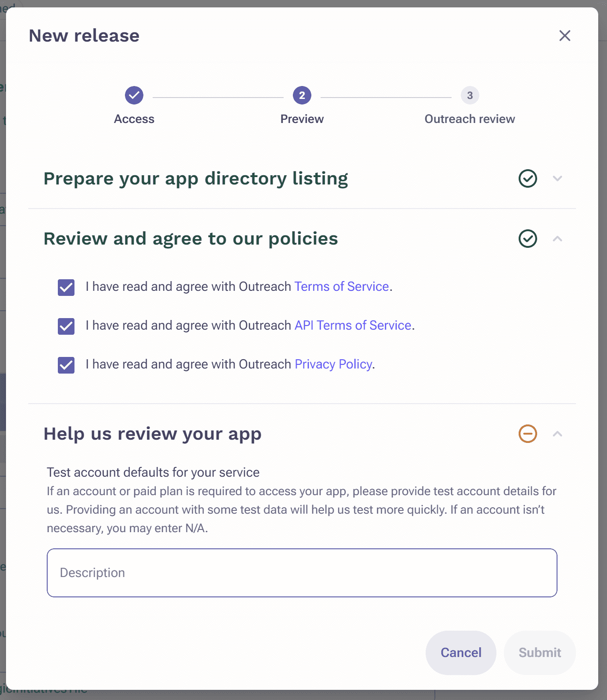Collapse the Help us review your app section
Screen dimensions: 607x700
tap(558, 435)
